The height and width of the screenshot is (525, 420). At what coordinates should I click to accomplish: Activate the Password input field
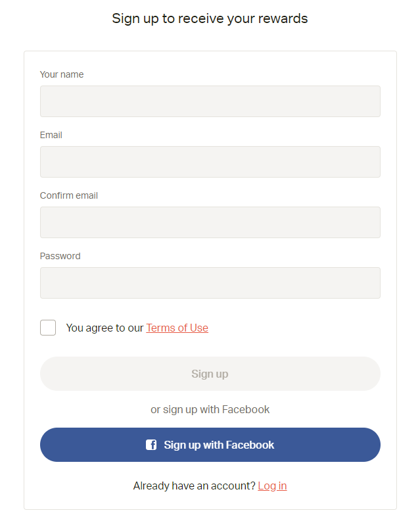click(x=210, y=283)
